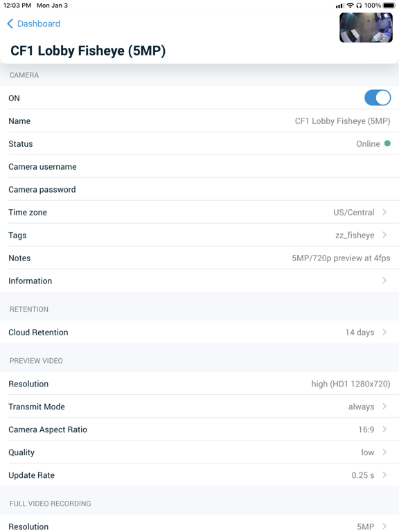This screenshot has width=399, height=532.
Task: Open Full Video Resolution 5MP chevron
Action: pos(384,526)
